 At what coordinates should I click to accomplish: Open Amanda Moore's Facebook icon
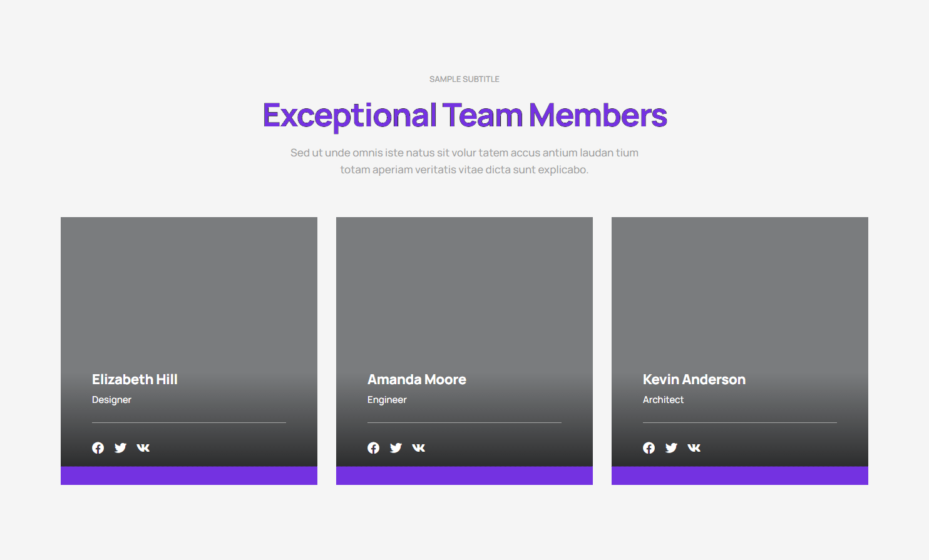coord(374,448)
